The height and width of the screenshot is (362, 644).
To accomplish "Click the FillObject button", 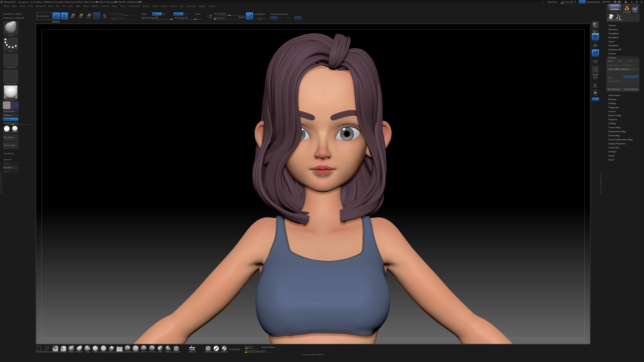I will tap(11, 115).
